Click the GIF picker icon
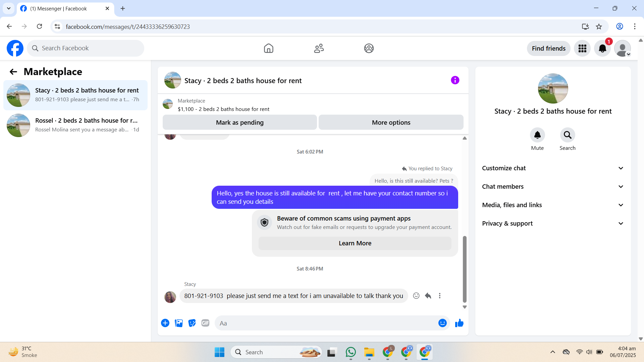 [205, 323]
